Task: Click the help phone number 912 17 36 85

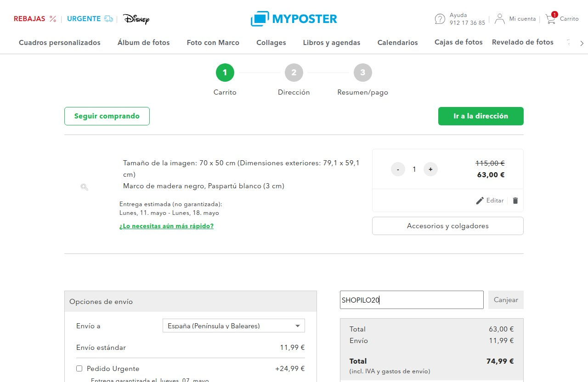Action: [467, 22]
